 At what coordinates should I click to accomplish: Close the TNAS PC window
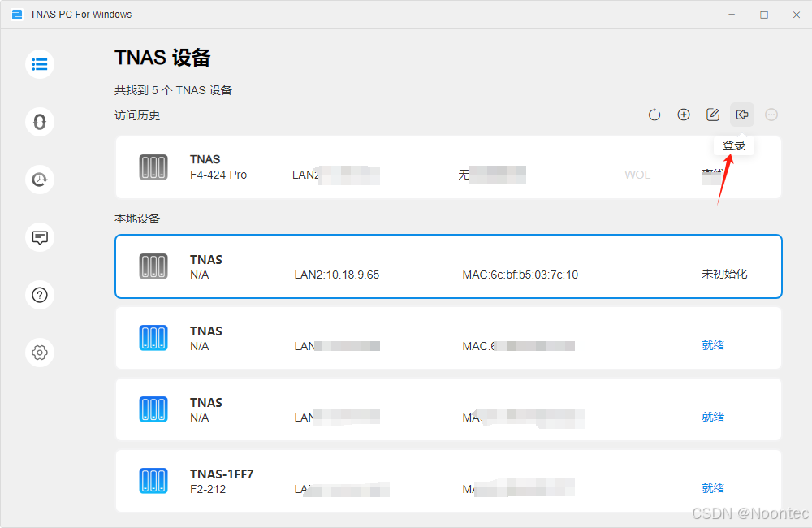coord(797,15)
